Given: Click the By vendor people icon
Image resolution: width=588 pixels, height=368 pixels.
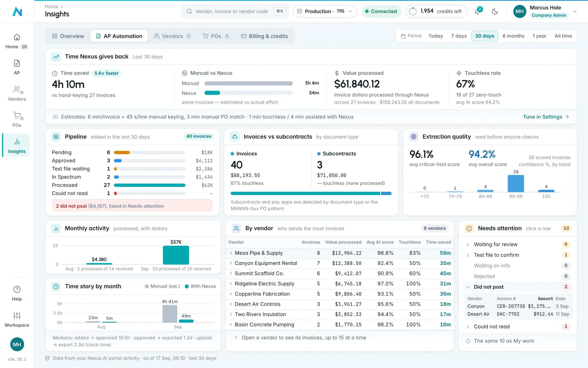Looking at the screenshot, I should click(x=236, y=229).
